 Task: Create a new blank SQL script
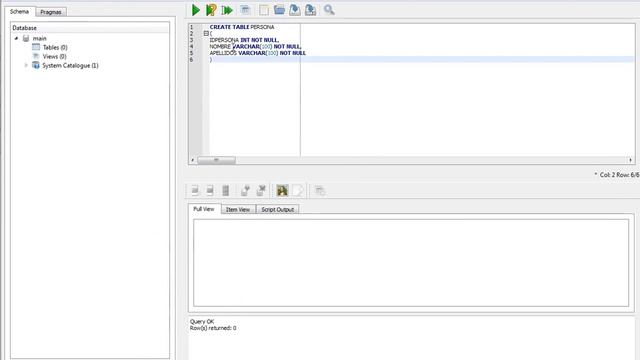click(264, 10)
